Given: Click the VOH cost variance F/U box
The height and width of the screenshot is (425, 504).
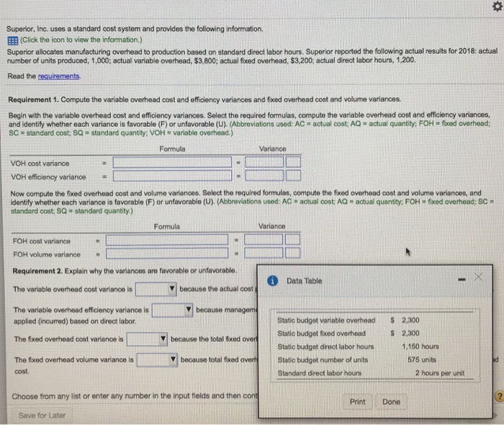Looking at the screenshot, I should point(293,162).
